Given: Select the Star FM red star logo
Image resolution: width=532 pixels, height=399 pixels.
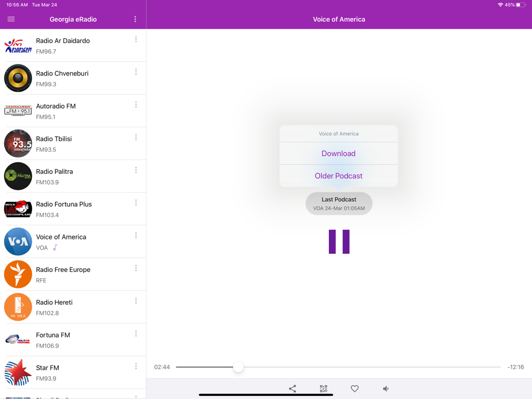Looking at the screenshot, I should [x=18, y=372].
